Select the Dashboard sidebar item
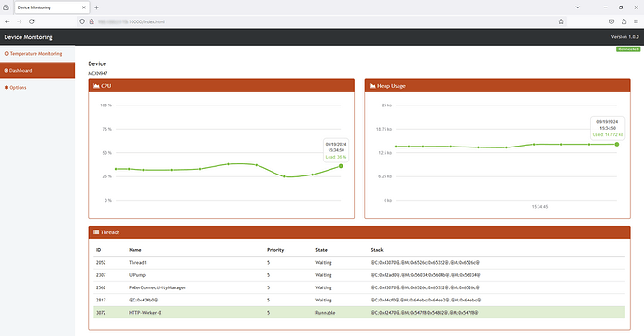The image size is (644, 336). click(x=37, y=70)
